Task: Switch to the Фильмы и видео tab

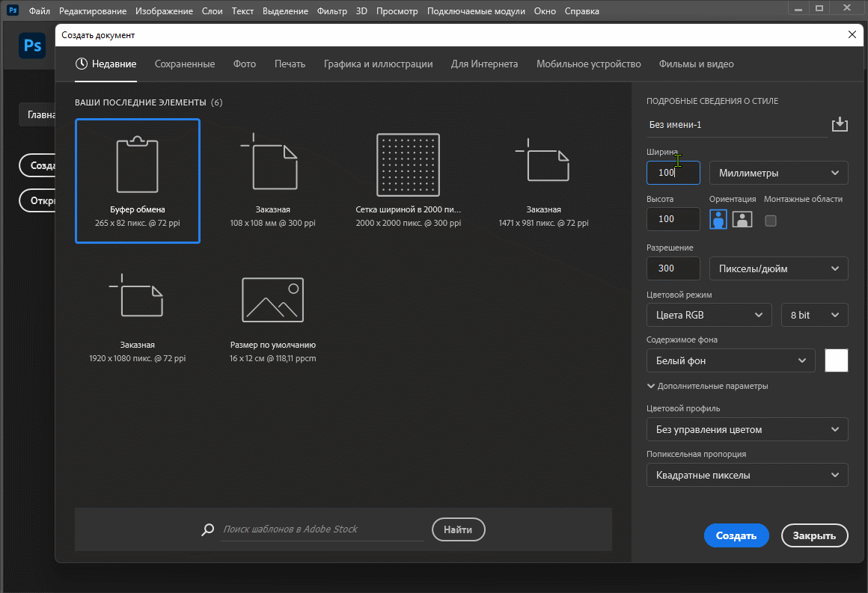Action: tap(697, 64)
